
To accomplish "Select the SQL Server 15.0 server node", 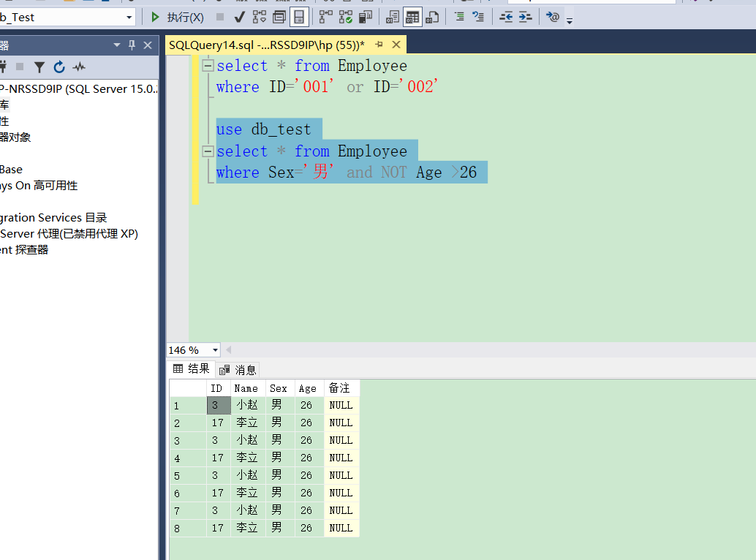I will coord(78,89).
